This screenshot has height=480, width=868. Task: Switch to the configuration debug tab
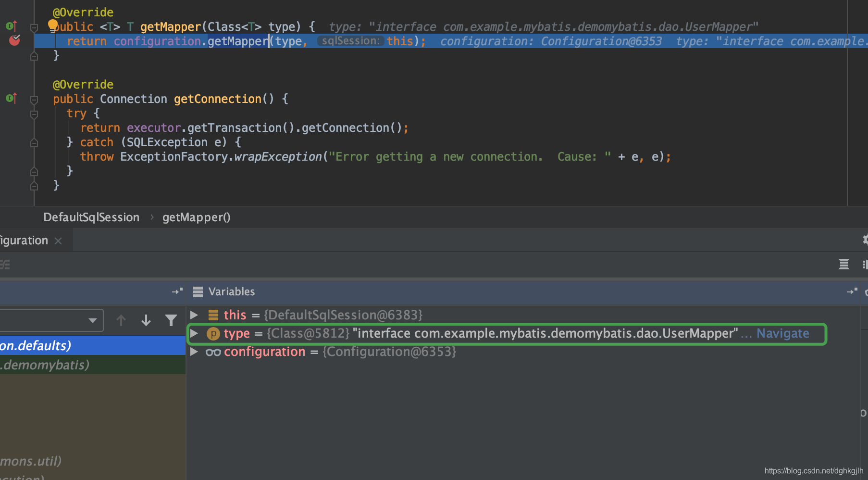24,240
